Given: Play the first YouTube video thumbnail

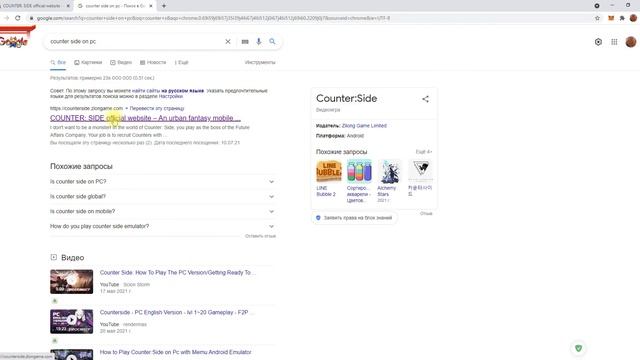Looking at the screenshot, I should click(x=71, y=282).
